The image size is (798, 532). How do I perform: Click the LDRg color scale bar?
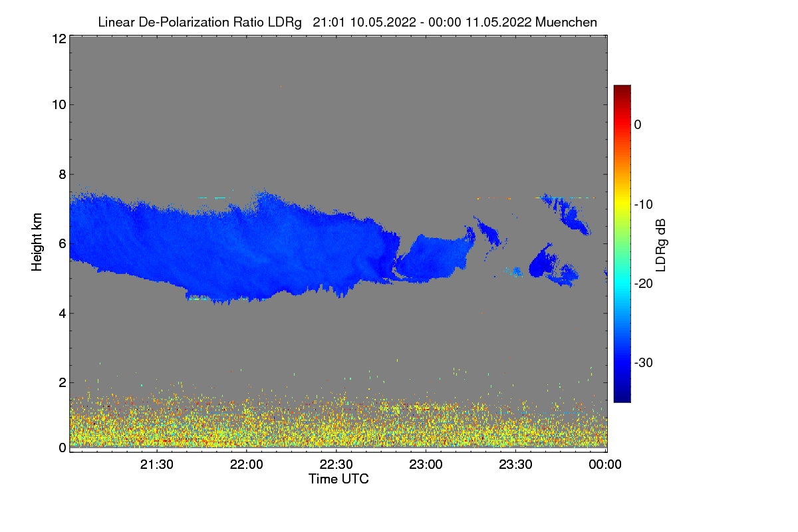pos(622,243)
